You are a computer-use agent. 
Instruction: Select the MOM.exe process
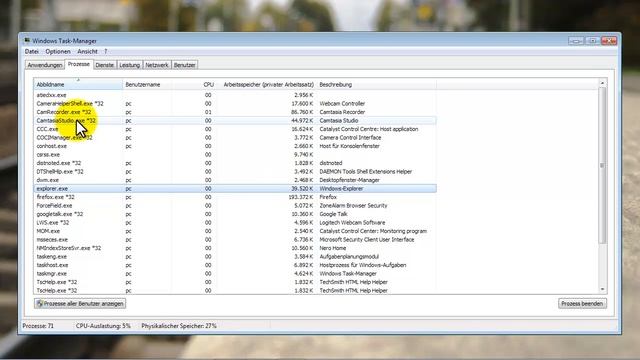235,231
